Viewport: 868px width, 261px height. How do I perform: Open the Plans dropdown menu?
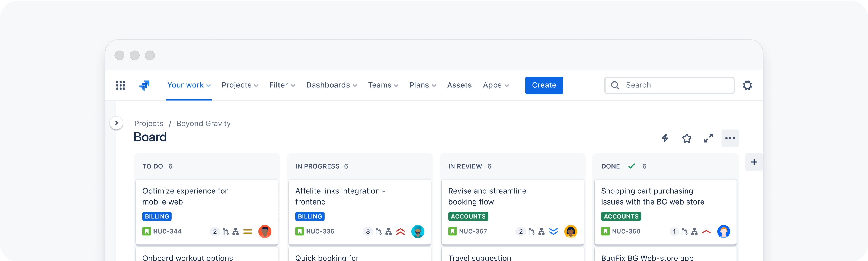[x=422, y=85]
